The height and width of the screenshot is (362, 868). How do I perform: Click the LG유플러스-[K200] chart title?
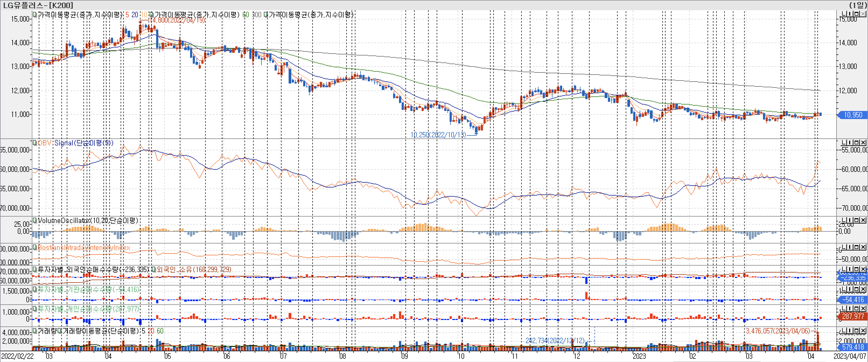38,5
